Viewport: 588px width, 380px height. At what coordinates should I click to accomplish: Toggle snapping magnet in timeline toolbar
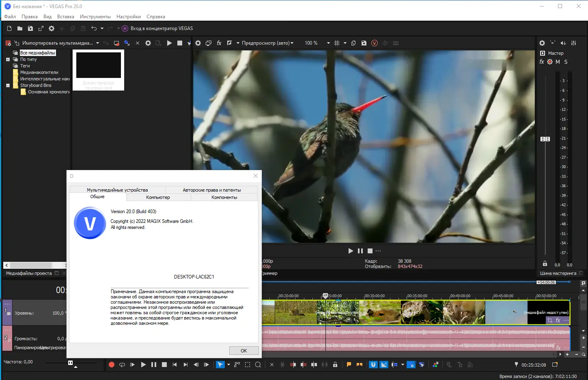373,365
